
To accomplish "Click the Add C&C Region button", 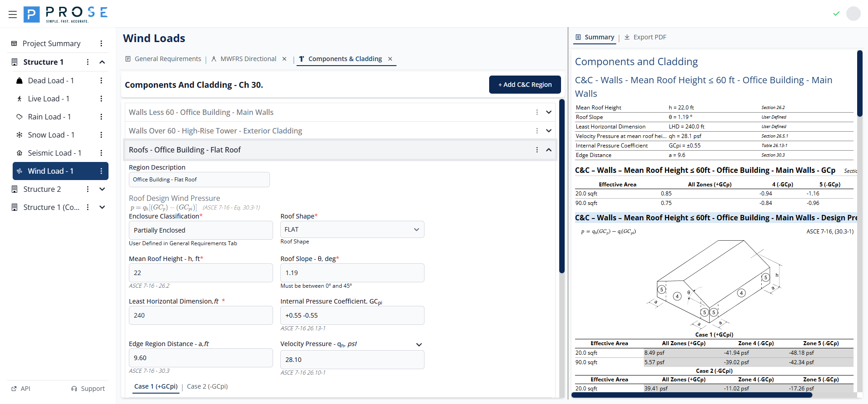I will (x=525, y=85).
